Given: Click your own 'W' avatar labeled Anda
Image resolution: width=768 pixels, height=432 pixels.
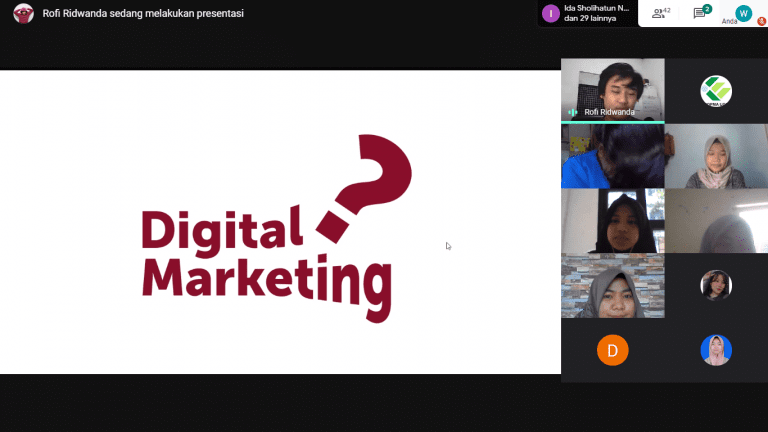Looking at the screenshot, I should pos(743,13).
